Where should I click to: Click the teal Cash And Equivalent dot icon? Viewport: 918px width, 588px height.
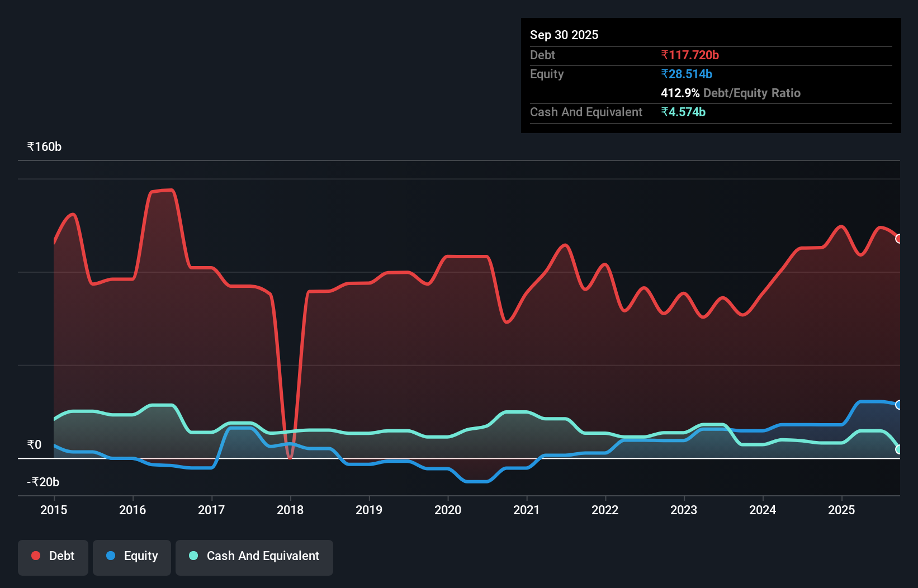(x=193, y=556)
